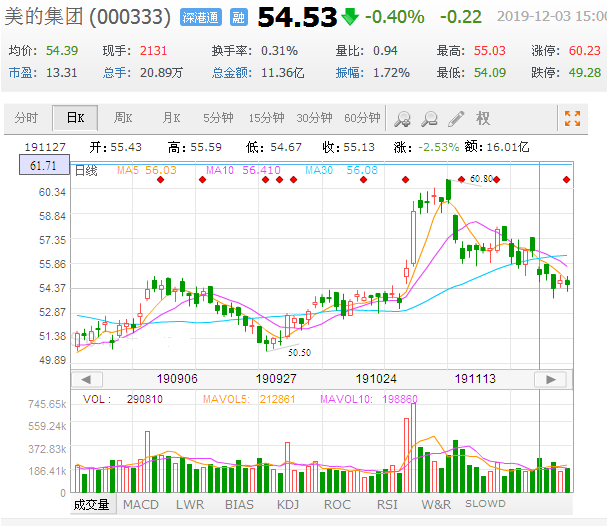Viewport: 613px width, 526px height.
Task: Click the 涨停 60.23 value
Action: pyautogui.click(x=584, y=51)
